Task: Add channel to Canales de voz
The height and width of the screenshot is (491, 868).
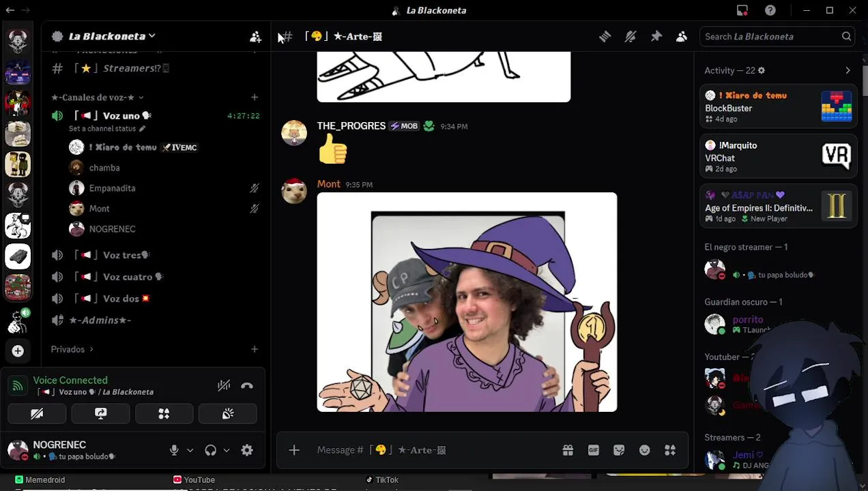Action: tap(255, 97)
